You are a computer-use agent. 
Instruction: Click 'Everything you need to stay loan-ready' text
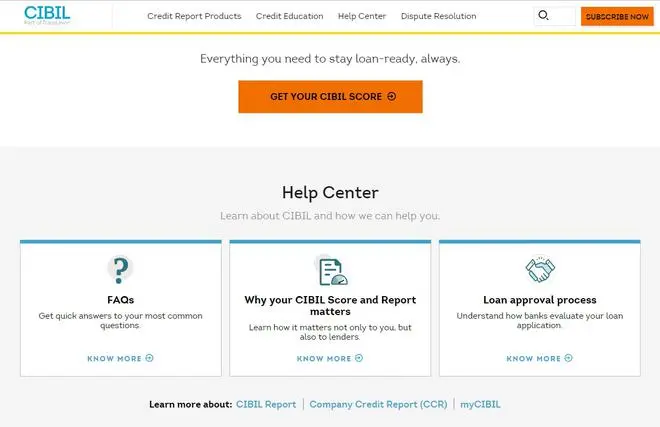330,59
